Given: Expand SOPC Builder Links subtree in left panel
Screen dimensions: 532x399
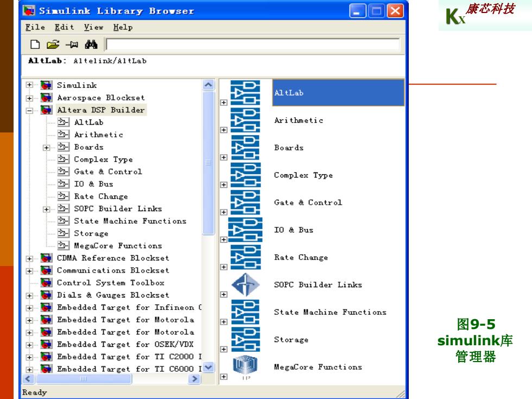Looking at the screenshot, I should click(47, 210).
